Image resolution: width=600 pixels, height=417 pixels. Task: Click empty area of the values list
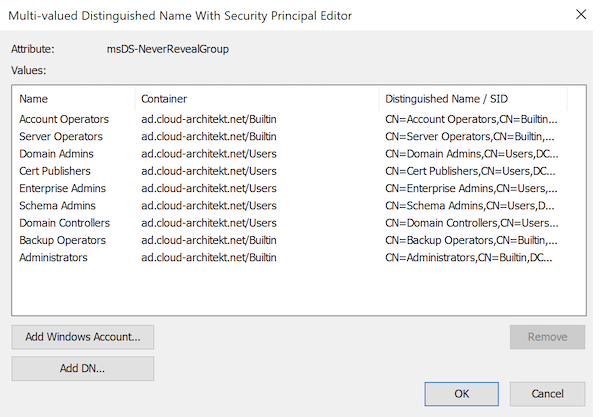coord(298,290)
